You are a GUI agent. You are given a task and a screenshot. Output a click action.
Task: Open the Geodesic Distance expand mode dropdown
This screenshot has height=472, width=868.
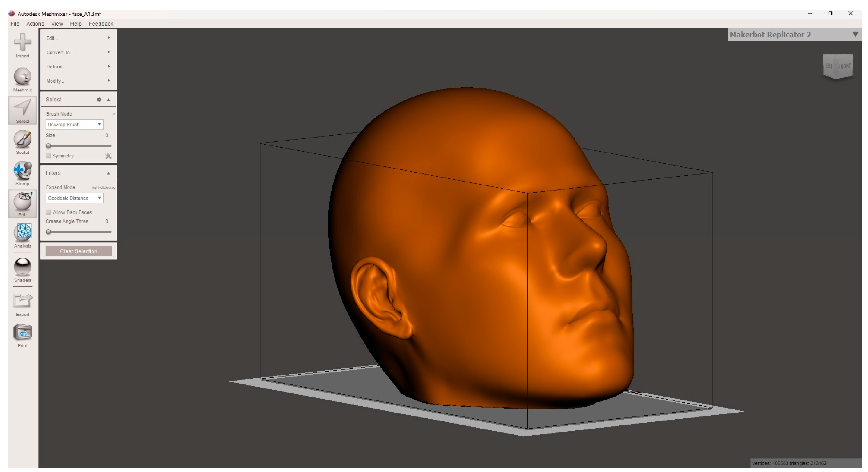click(x=74, y=198)
